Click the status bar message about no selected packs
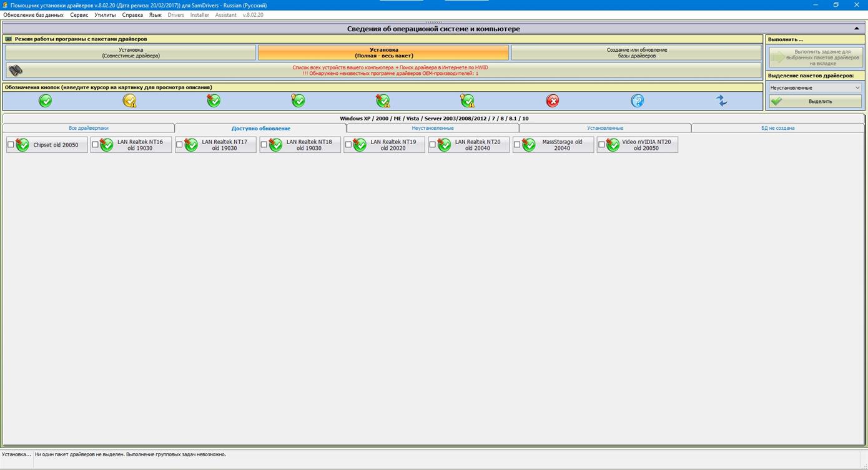Image resolution: width=868 pixels, height=470 pixels. 131,454
